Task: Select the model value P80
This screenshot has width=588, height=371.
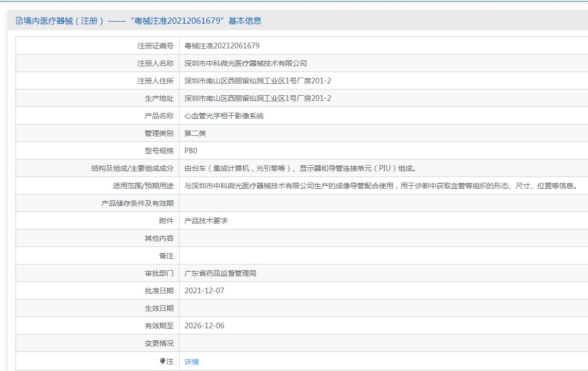Action: (x=191, y=151)
